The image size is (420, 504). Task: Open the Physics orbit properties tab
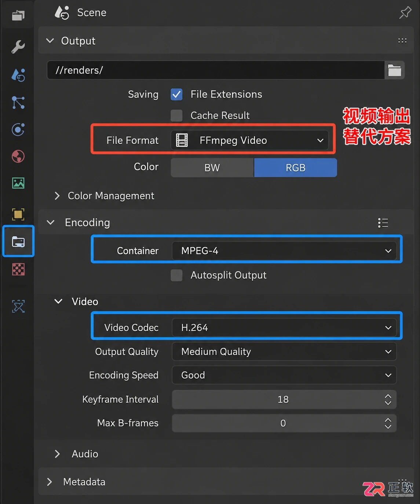click(x=18, y=129)
